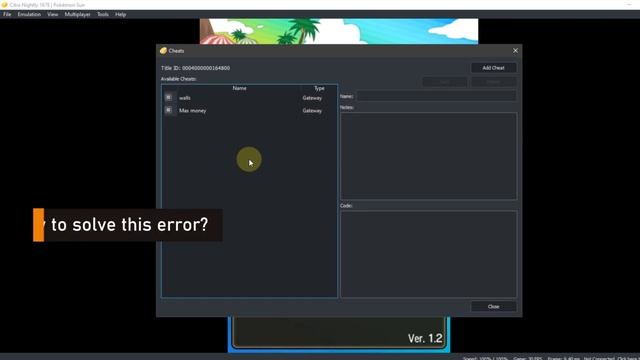This screenshot has width=640, height=360.
Task: Click the Gateway type of walls cheat
Action: tap(312, 98)
